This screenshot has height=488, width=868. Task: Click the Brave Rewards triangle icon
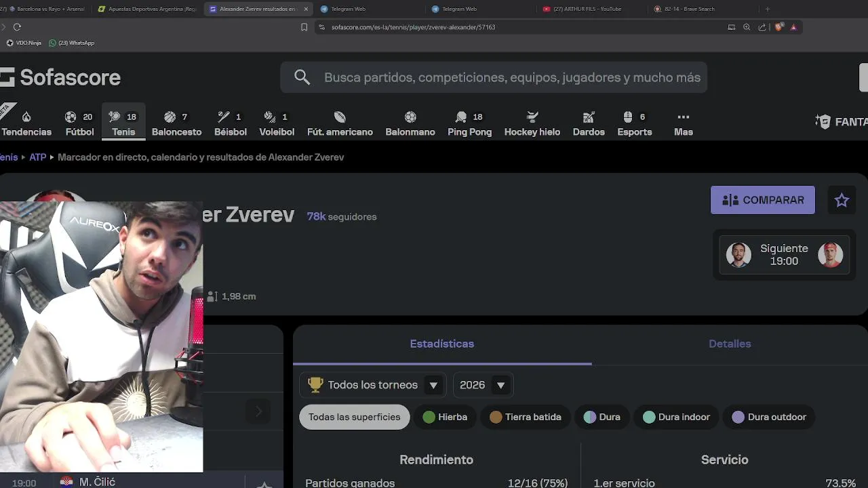793,27
